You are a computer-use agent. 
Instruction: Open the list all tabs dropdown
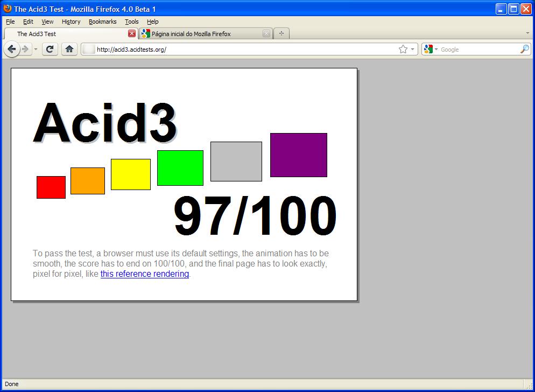point(528,33)
